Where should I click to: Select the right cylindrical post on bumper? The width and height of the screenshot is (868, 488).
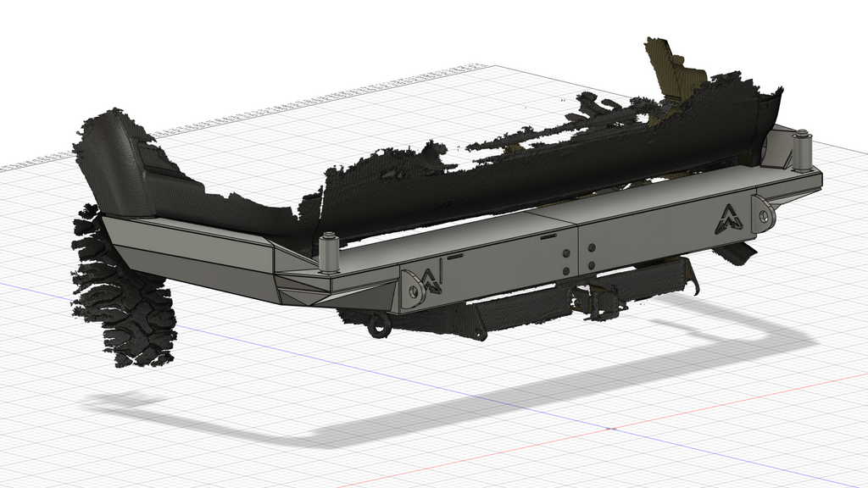pyautogui.click(x=800, y=148)
